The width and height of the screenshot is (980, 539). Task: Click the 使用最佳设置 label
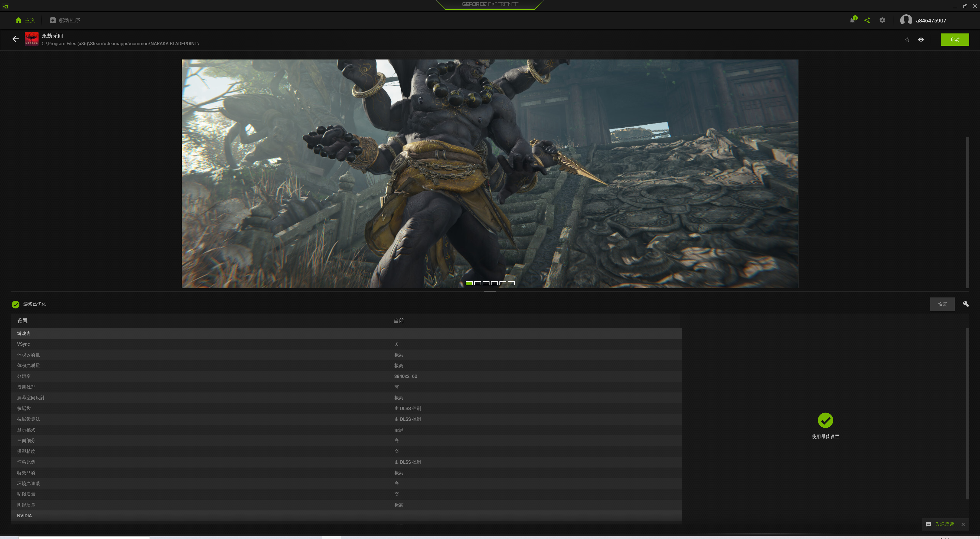825,437
